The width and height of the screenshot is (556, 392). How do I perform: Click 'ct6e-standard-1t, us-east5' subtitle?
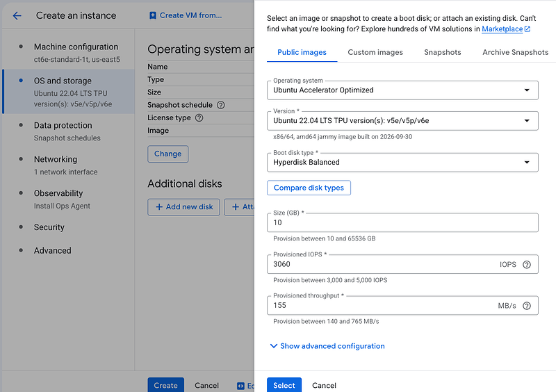tap(77, 60)
